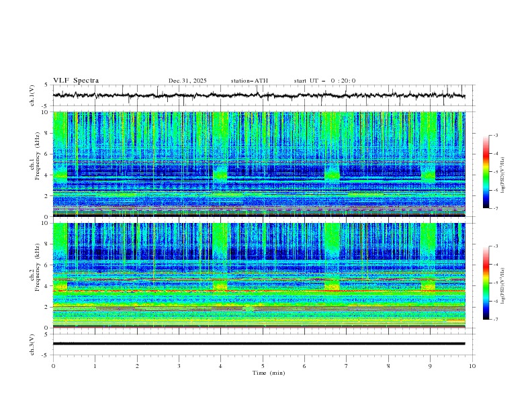Image resolution: width=532 pixels, height=411 pixels.
Task: Click the "0" tick on the time axis
Action: click(53, 366)
